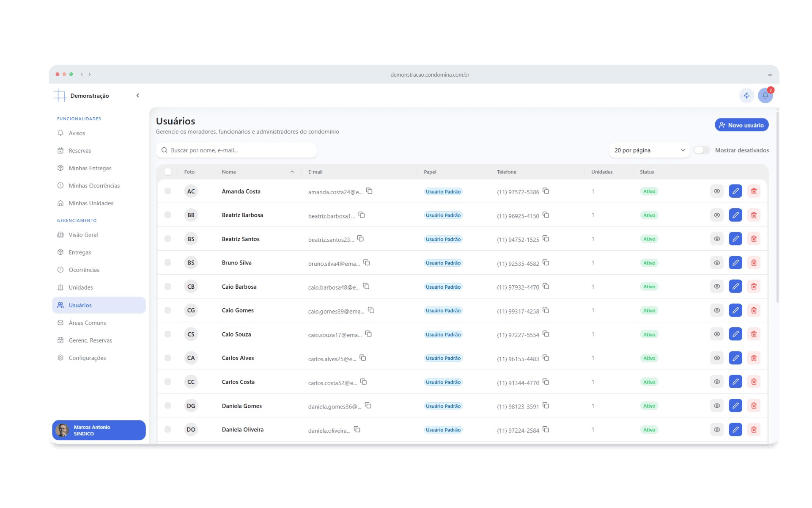Collapse the sidebar with chevron
Image resolution: width=812 pixels, height=508 pixels.
click(138, 96)
